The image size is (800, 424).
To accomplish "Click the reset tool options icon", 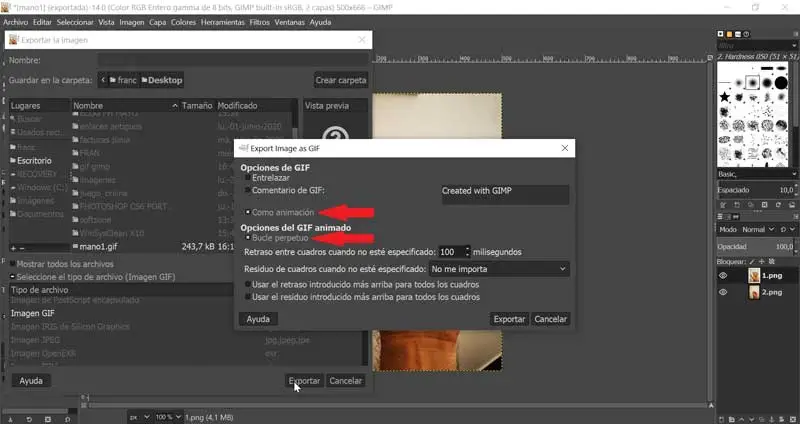I will click(x=67, y=419).
